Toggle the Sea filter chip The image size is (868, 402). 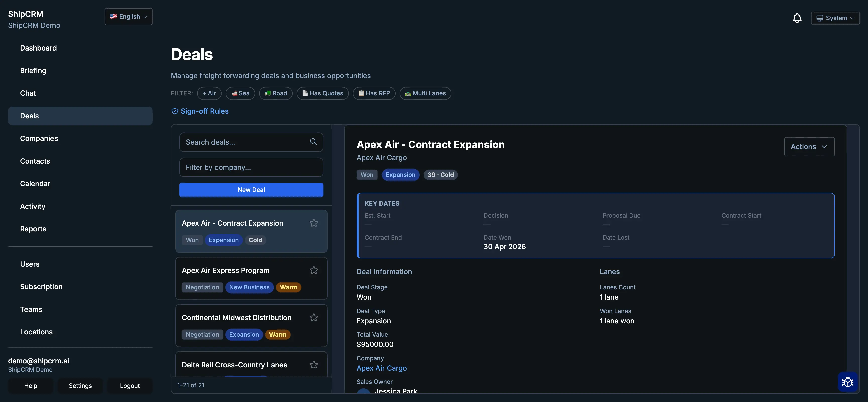pos(240,93)
